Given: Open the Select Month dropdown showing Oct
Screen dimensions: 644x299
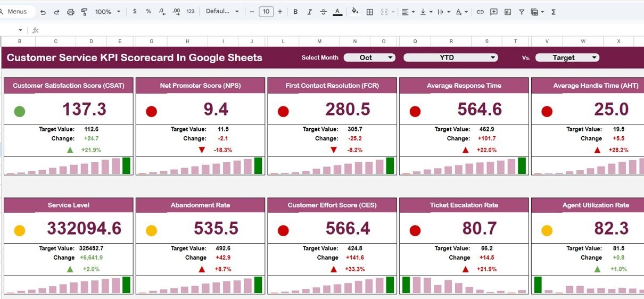Looking at the screenshot, I should [x=369, y=57].
